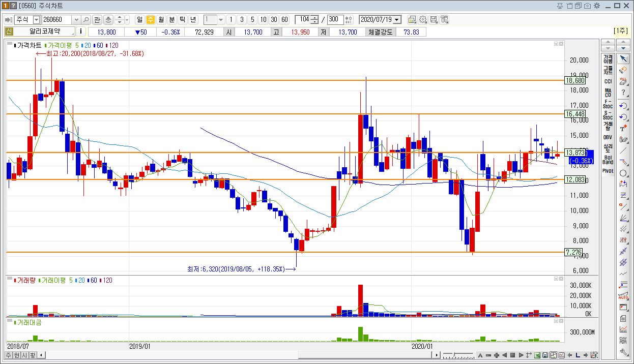Collapse the volume chart panel button
Screen dimensions: 634x364
(556, 280)
